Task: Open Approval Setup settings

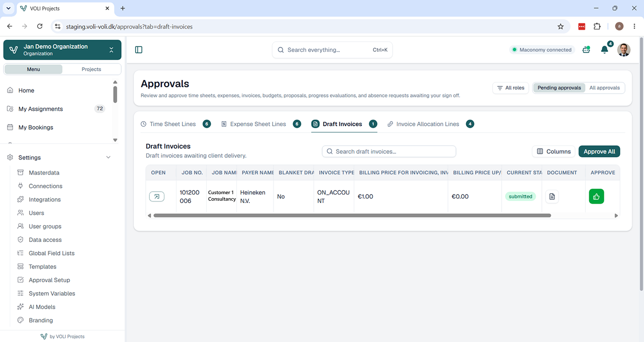Action: click(x=49, y=280)
